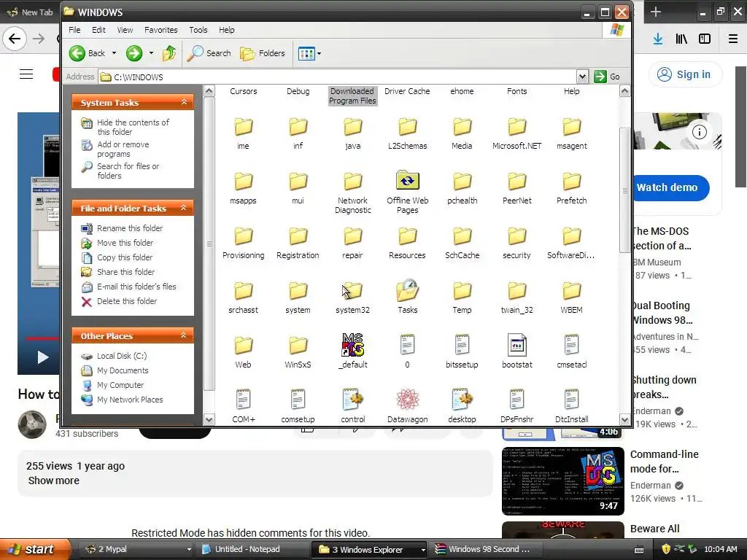Screen dimensions: 747x560
Task: Select the Tasks scheduled folder icon
Action: click(x=407, y=290)
